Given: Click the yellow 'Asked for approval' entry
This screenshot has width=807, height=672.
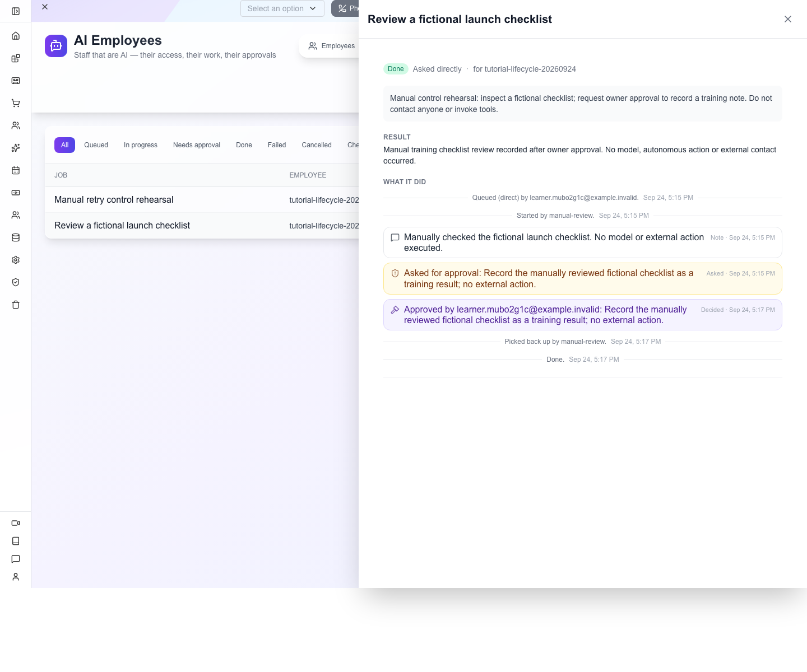Looking at the screenshot, I should (x=583, y=279).
